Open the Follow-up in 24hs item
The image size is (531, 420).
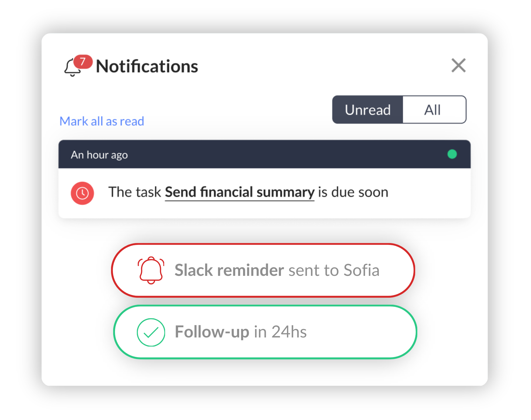coord(264,333)
